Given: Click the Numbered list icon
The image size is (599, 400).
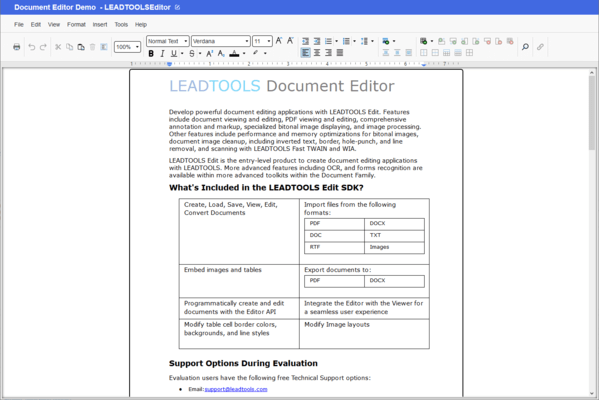Looking at the screenshot, I should 346,41.
